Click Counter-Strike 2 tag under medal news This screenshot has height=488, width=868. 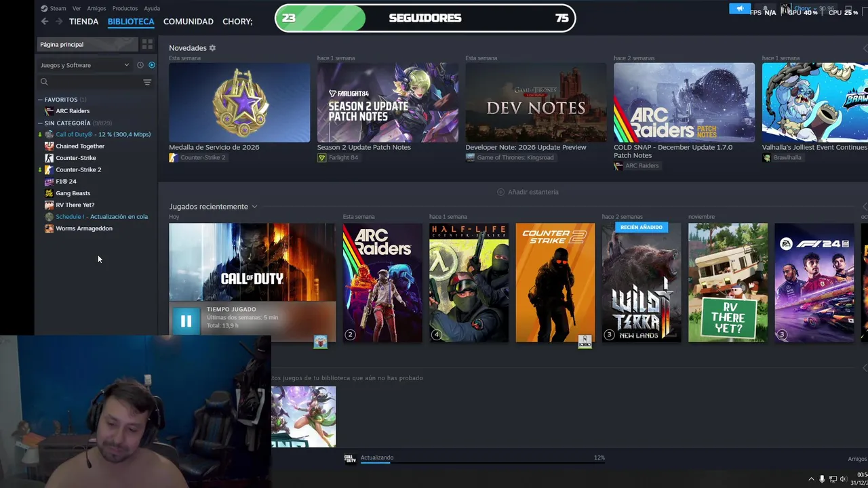tap(197, 158)
